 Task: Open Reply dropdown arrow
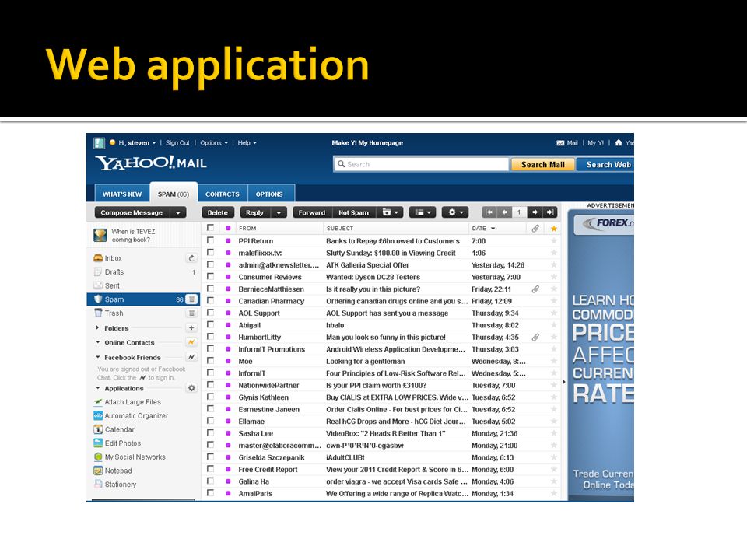pyautogui.click(x=279, y=213)
